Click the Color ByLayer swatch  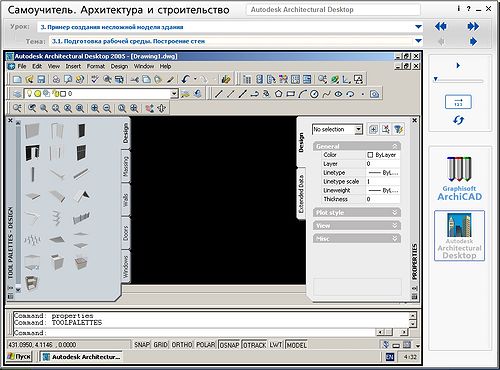[370, 155]
